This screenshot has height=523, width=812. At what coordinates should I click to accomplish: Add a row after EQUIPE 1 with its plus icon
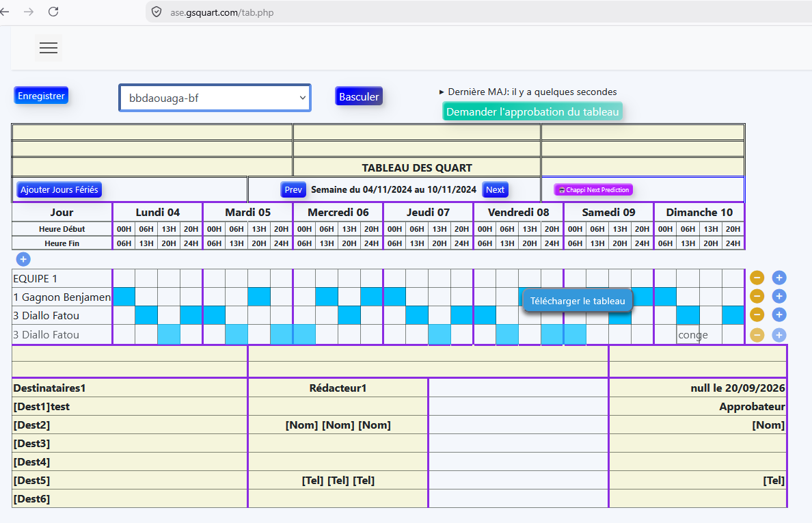coord(779,278)
